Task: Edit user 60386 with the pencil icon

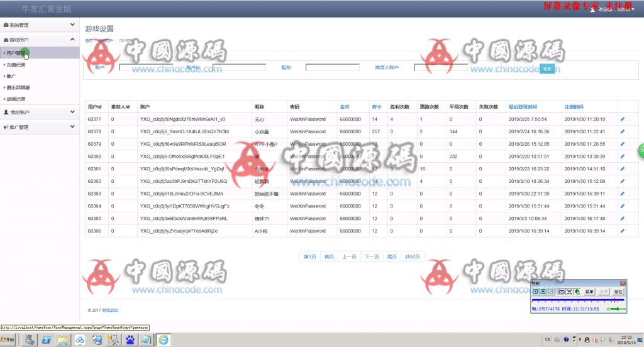Action: 622,231
